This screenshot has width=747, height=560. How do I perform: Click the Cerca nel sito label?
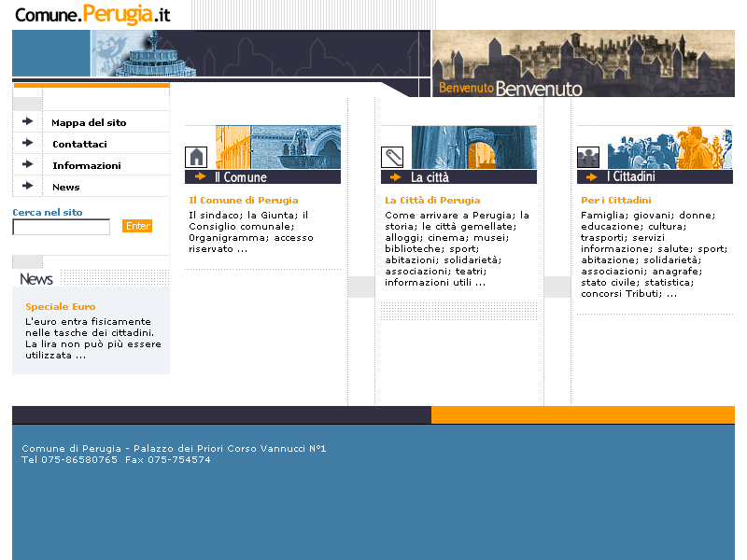(x=48, y=213)
